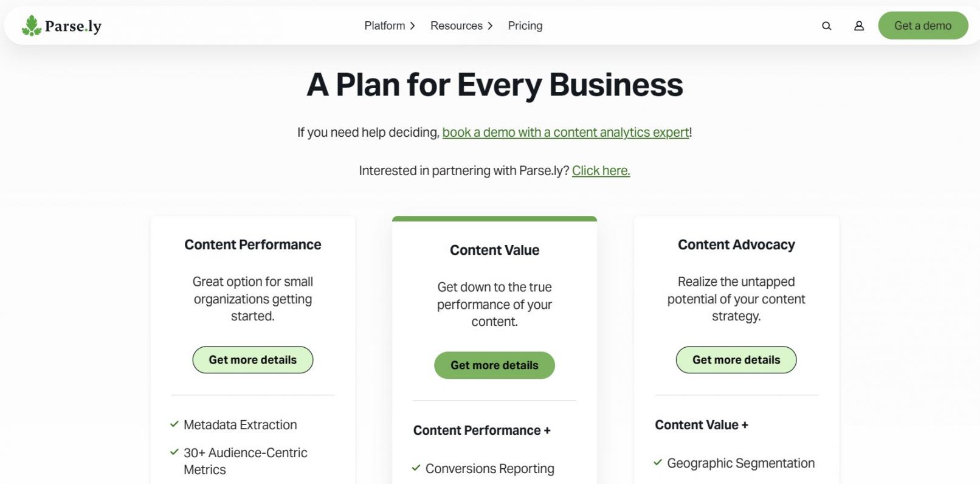The height and width of the screenshot is (484, 980).
Task: Open the partnering Click here link
Action: tap(601, 171)
